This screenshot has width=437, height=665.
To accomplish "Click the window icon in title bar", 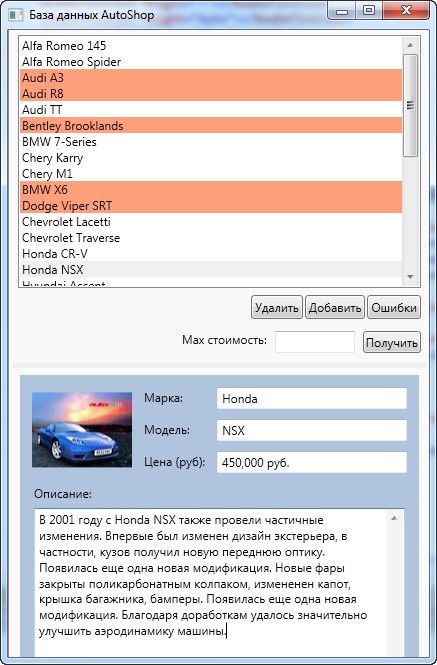I will click(16, 15).
